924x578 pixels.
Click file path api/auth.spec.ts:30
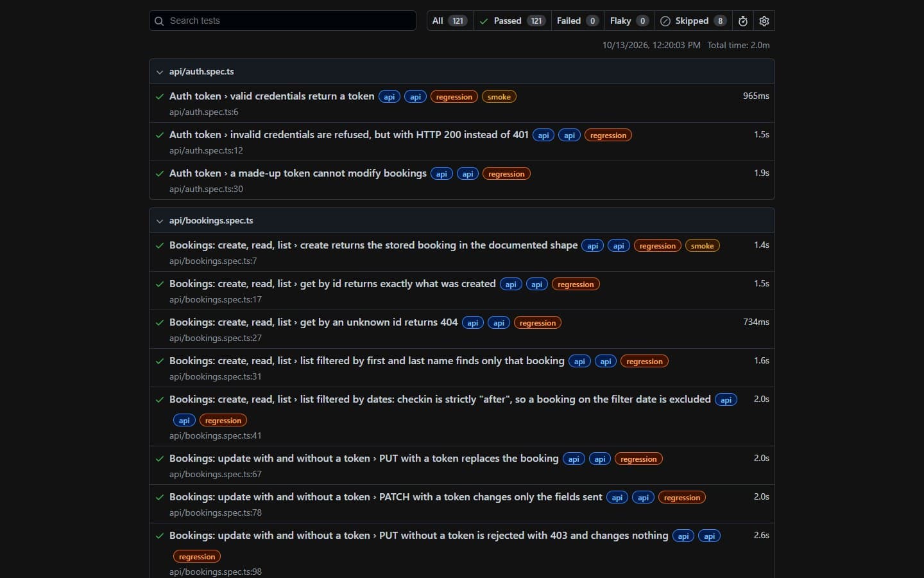pyautogui.click(x=206, y=189)
